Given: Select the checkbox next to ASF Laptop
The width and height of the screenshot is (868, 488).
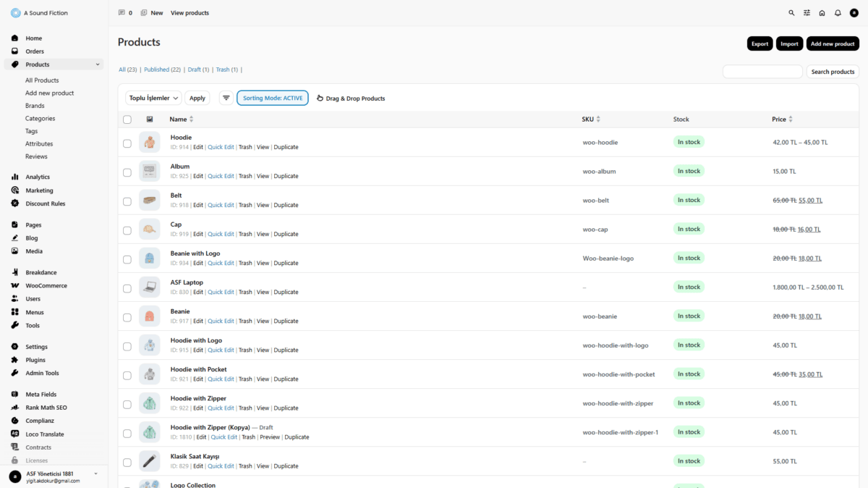Looking at the screenshot, I should [x=127, y=288].
